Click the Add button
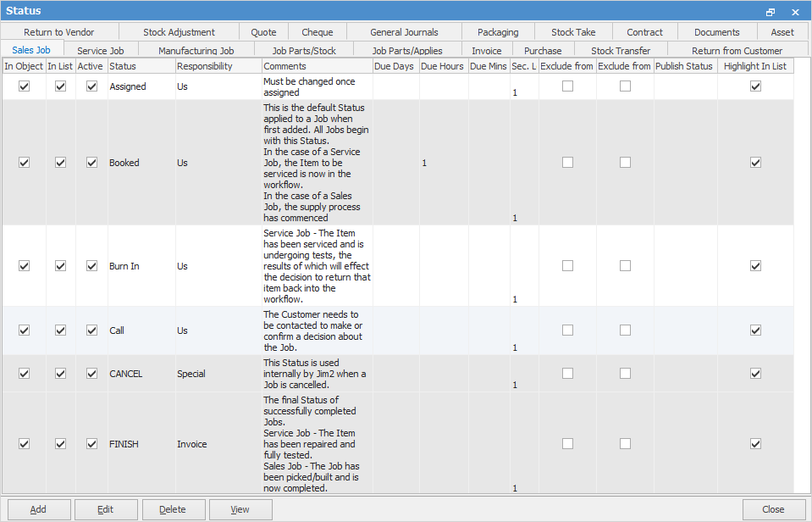The height and width of the screenshot is (522, 812). click(39, 509)
